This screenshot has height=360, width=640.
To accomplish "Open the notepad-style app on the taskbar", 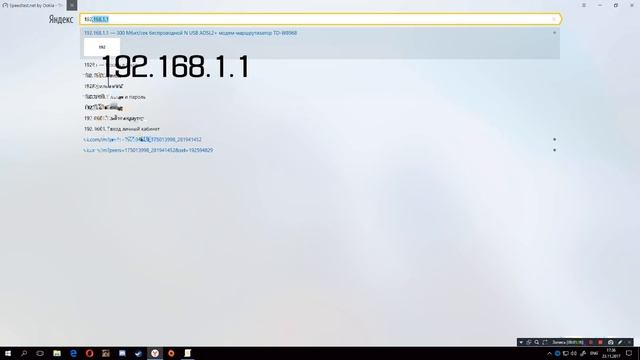I will 187,353.
